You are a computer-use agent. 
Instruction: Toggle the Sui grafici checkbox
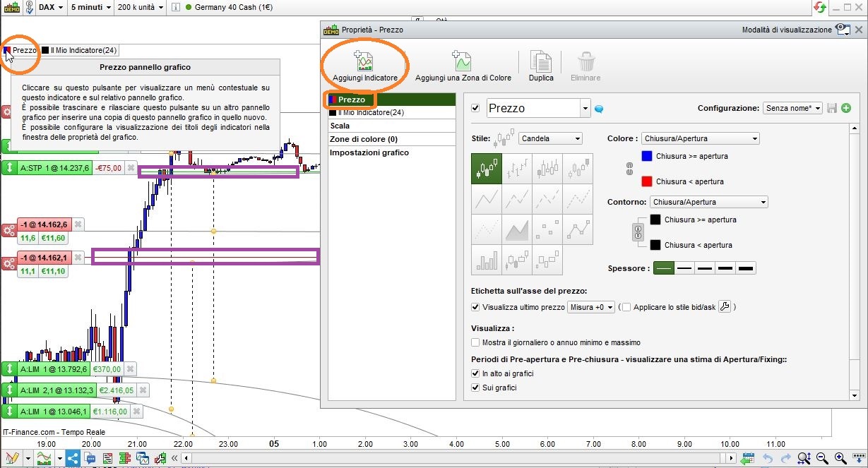coord(475,388)
